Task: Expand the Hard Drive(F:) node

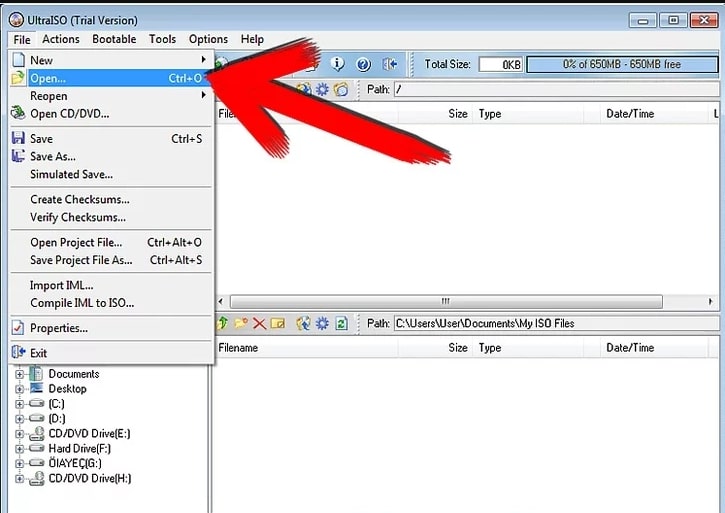Action: point(19,449)
